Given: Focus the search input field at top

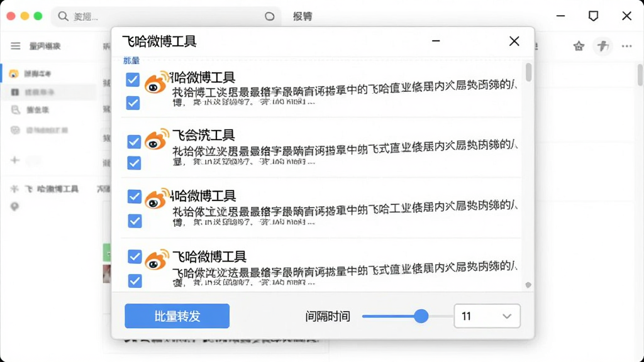Looking at the screenshot, I should coord(166,16).
